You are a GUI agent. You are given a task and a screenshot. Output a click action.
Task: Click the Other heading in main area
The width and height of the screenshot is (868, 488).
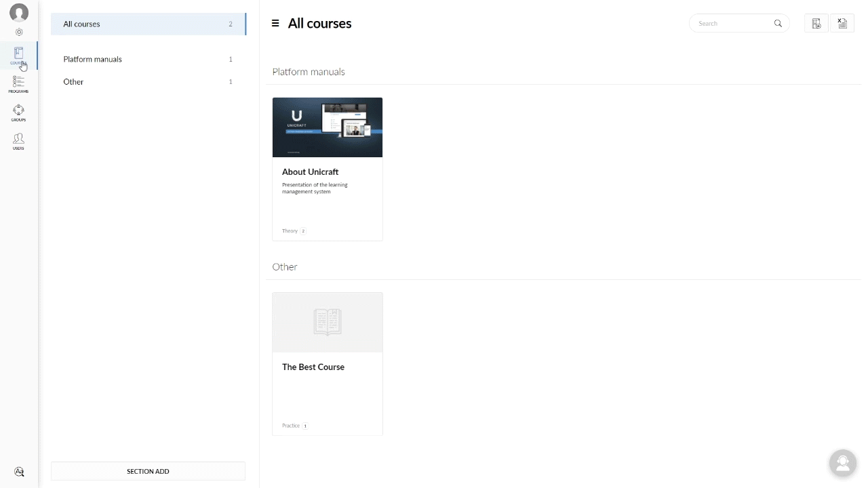[285, 267]
